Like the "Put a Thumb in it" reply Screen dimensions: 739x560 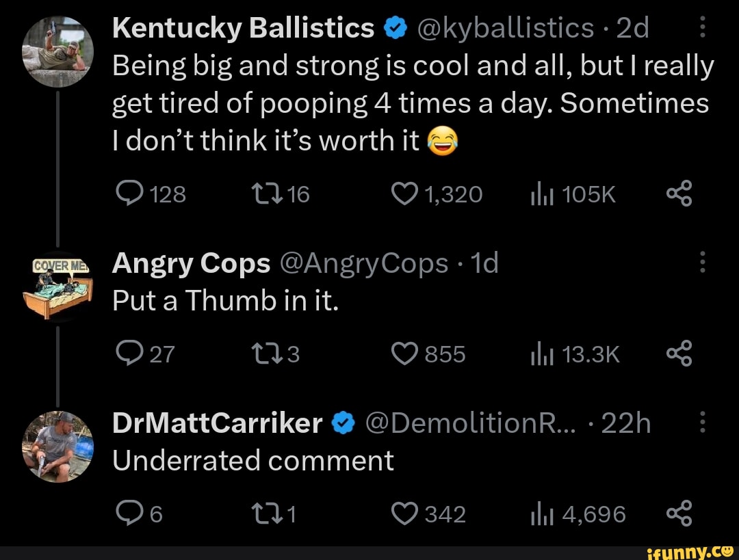click(x=403, y=354)
